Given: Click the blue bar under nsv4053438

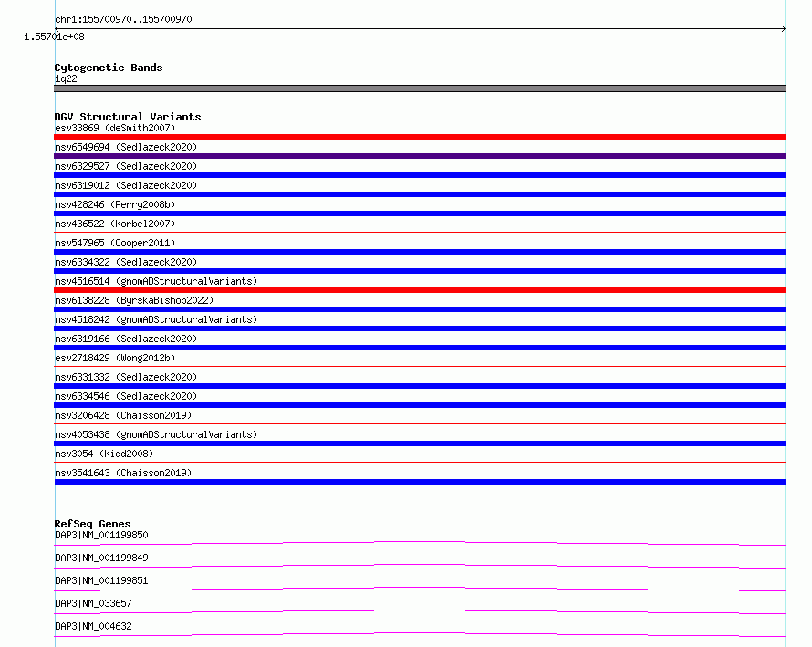Looking at the screenshot, I should click(420, 444).
